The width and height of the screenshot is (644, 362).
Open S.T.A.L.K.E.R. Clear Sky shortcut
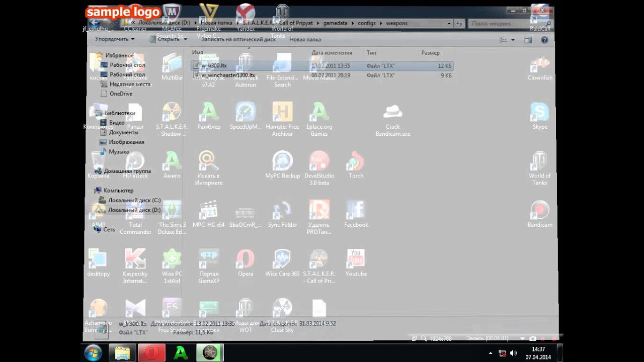click(282, 316)
